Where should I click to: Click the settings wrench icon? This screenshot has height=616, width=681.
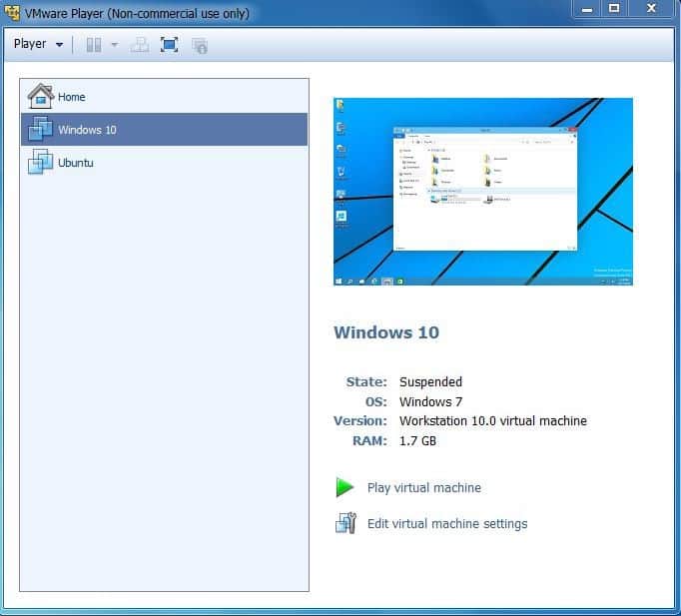[x=345, y=523]
